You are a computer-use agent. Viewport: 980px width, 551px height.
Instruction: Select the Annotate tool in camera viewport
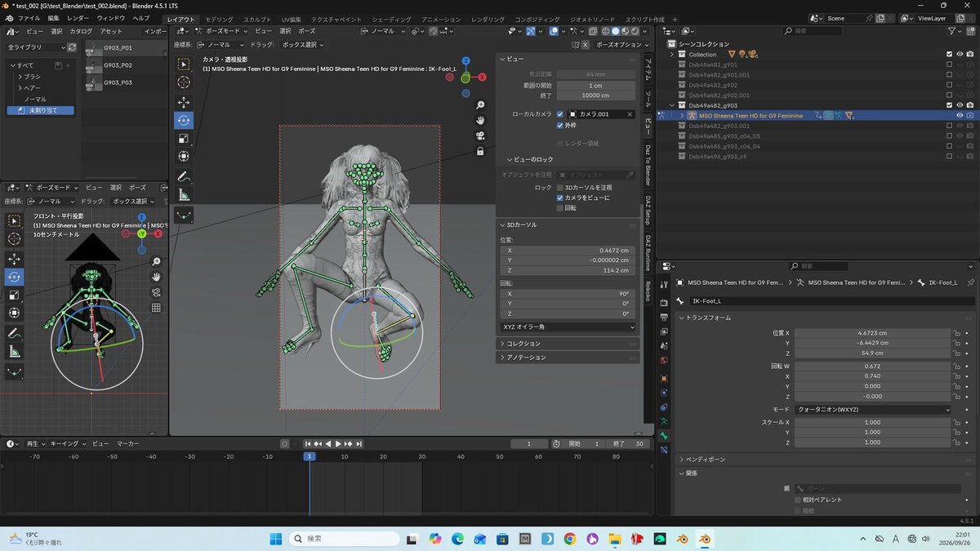tap(185, 176)
